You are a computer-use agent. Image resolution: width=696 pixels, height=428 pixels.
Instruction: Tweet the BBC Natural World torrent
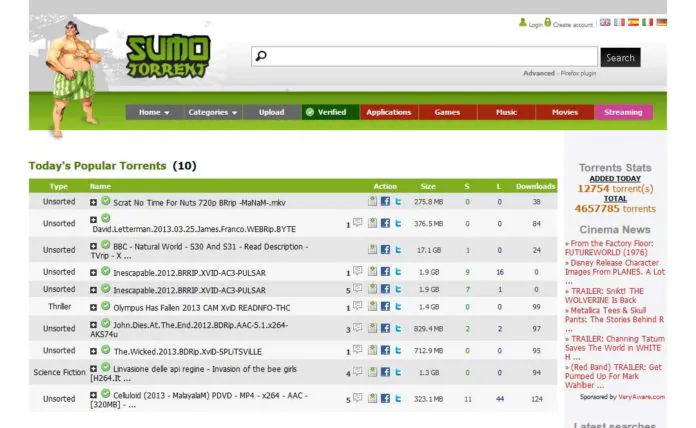[x=398, y=250]
